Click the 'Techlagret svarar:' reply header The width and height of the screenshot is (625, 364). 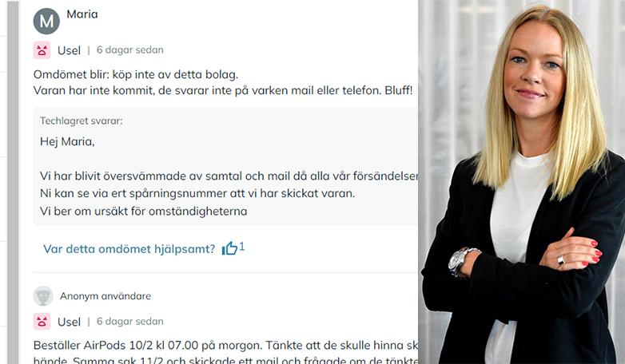coord(82,121)
